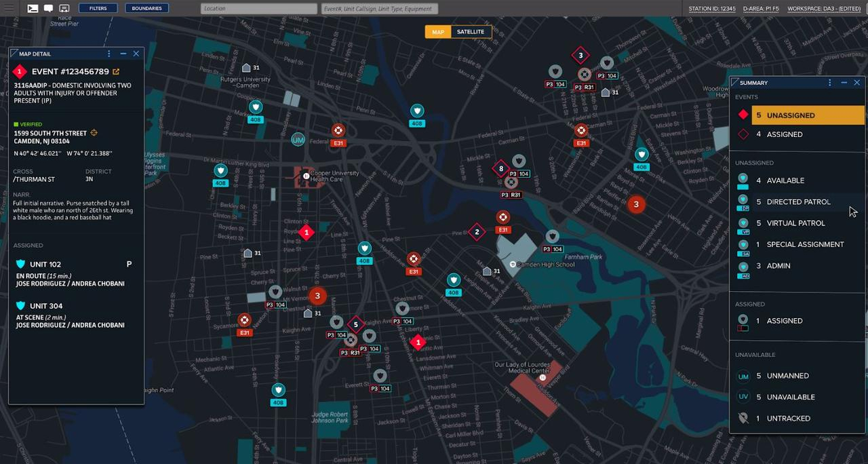Screen dimensions: 868x464
Task: Open Map Detail panel options menu
Action: point(109,54)
